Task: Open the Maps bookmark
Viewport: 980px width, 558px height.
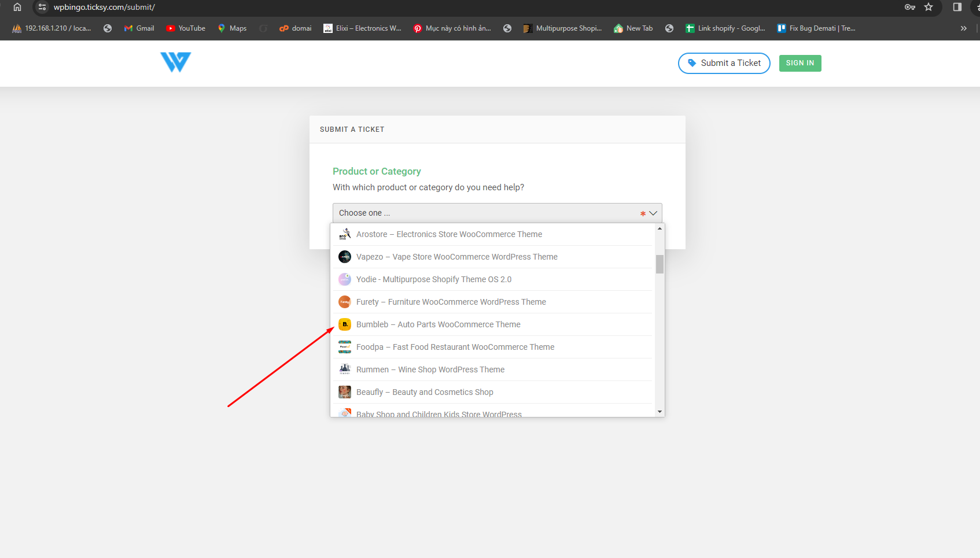Action: [x=232, y=28]
